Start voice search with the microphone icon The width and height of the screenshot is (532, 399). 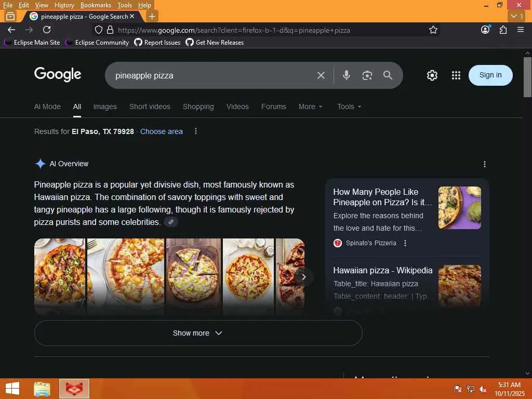coord(346,75)
